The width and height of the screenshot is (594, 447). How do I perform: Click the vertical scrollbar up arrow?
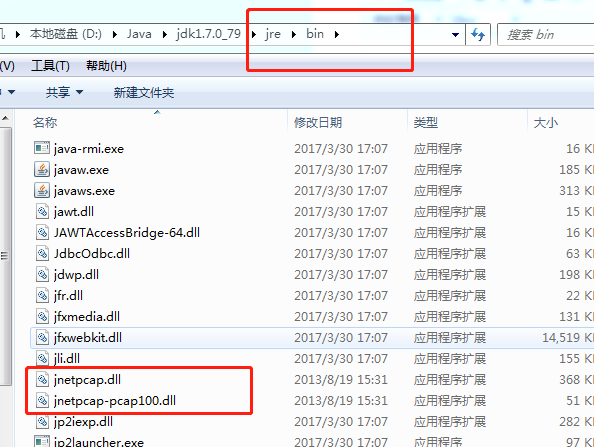tap(6, 119)
